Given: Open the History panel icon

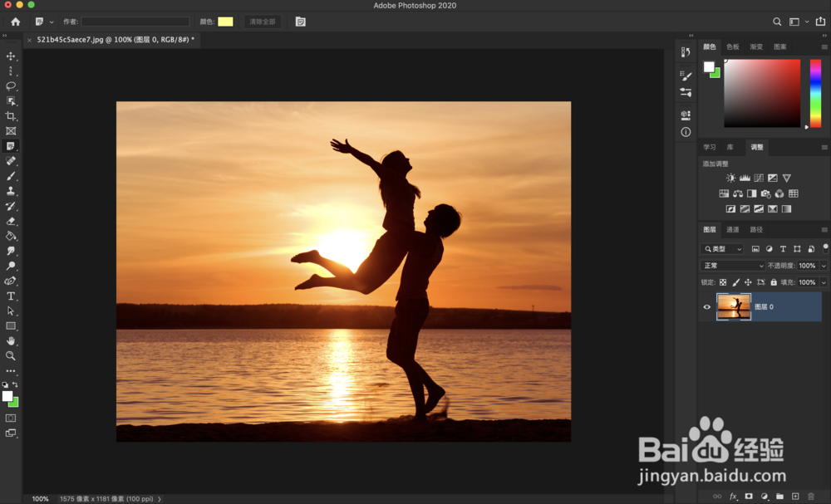Looking at the screenshot, I should point(686,51).
